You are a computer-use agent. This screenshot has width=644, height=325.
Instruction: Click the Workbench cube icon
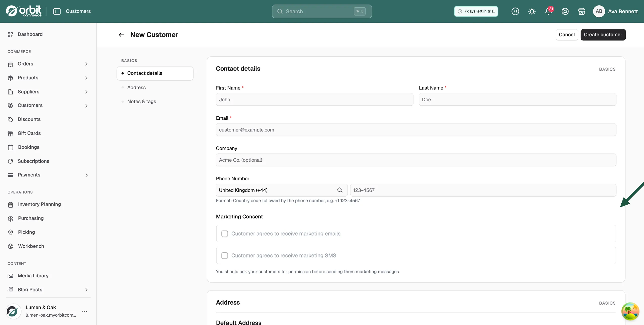point(10,246)
